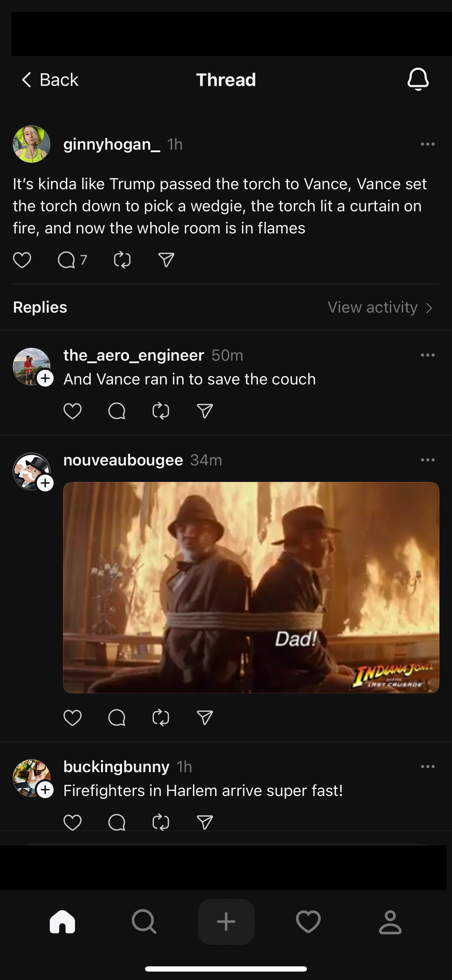Repost nouveaubougee's GIF reply
This screenshot has width=452, height=980.
(160, 717)
